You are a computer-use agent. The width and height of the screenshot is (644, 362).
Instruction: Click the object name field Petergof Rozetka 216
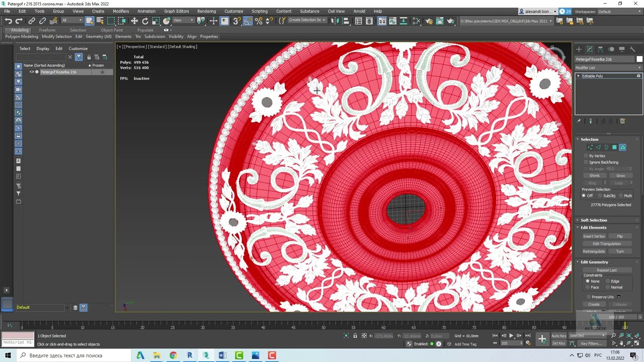click(605, 59)
